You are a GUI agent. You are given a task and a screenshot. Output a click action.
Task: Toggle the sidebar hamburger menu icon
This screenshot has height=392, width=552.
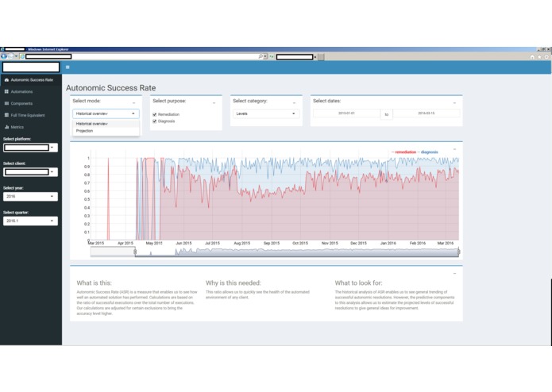point(68,67)
